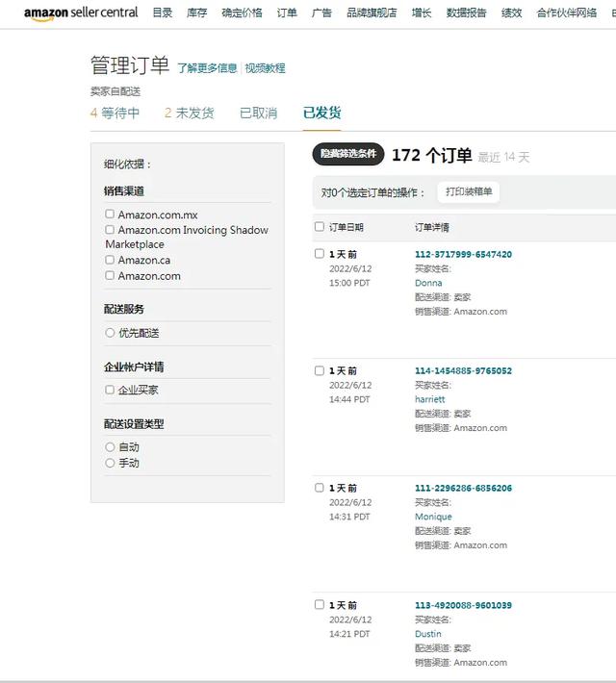Check the Amazon.com.mx sales channel

click(x=110, y=214)
